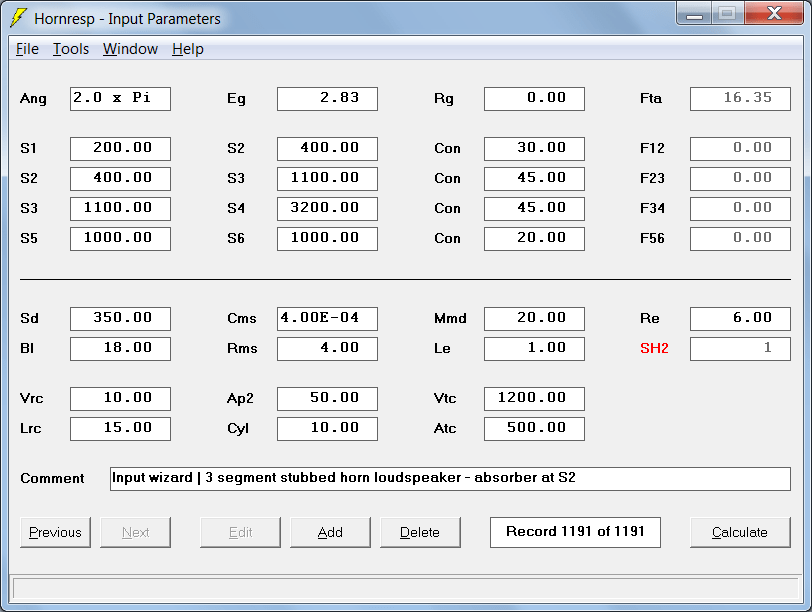This screenshot has height=612, width=812.
Task: Open the Window menu
Action: point(130,49)
